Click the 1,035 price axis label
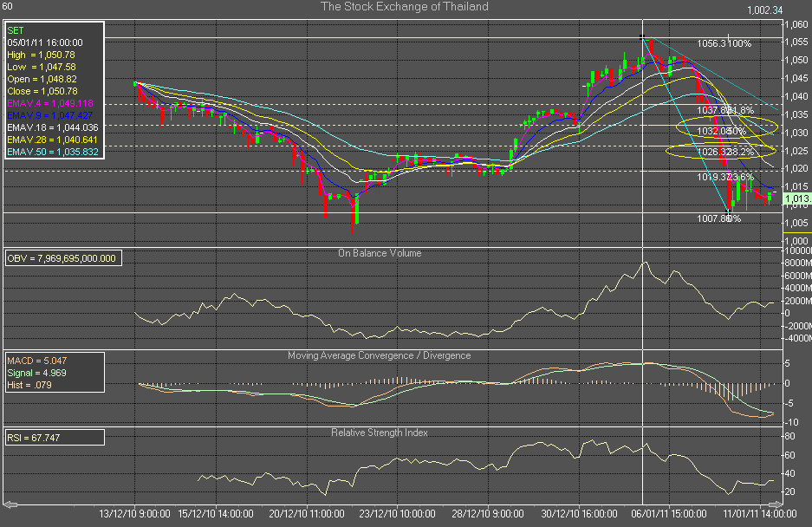 796,114
